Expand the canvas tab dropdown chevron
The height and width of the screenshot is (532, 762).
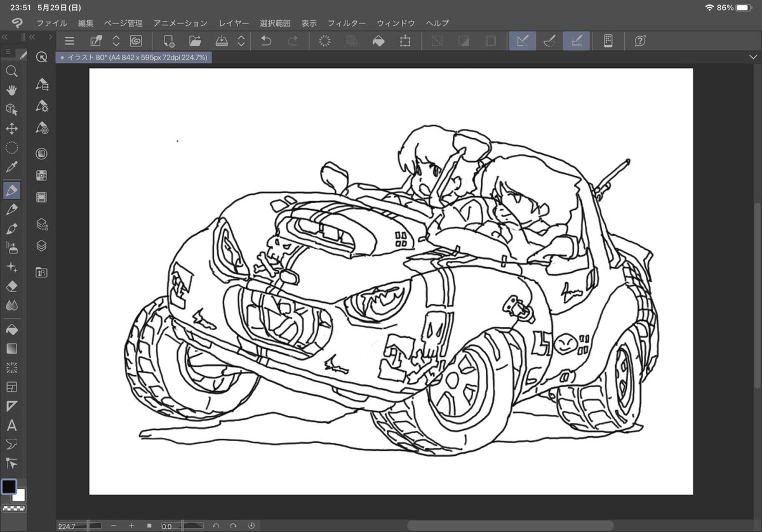point(753,57)
